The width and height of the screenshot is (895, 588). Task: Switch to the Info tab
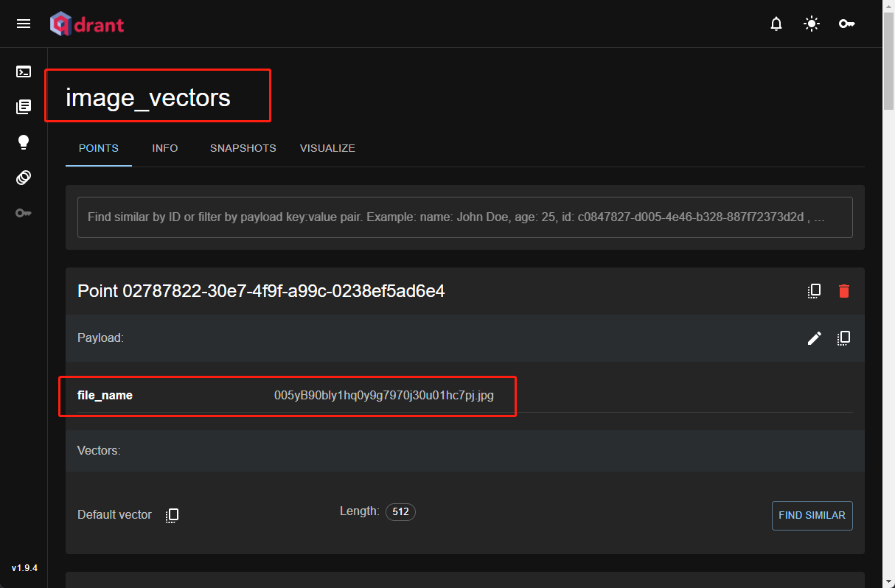(x=165, y=148)
